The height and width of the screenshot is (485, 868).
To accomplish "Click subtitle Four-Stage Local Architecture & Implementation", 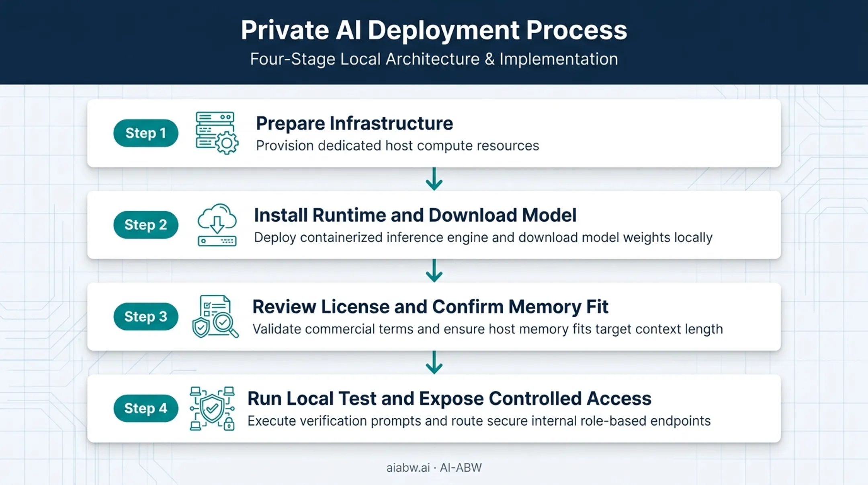I will (434, 59).
